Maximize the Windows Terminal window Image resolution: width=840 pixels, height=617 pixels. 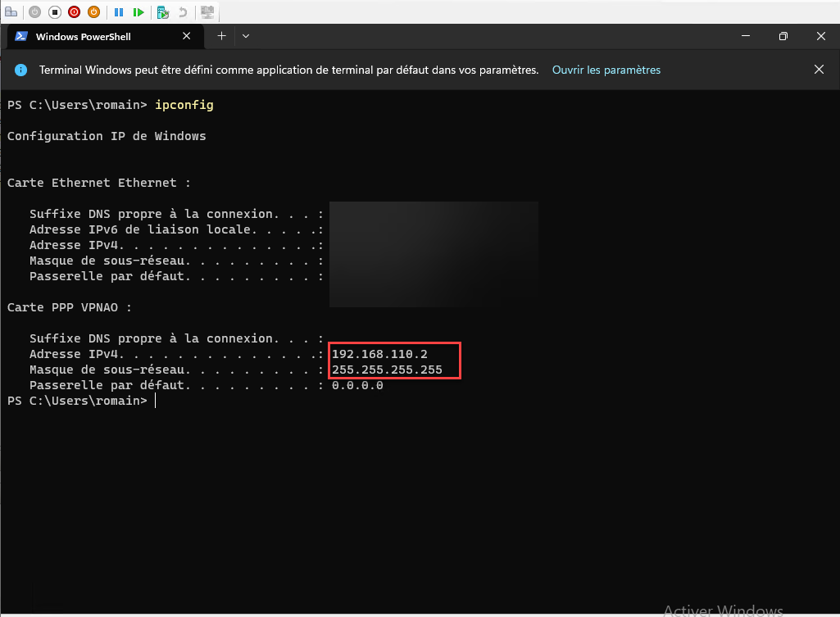click(x=783, y=36)
